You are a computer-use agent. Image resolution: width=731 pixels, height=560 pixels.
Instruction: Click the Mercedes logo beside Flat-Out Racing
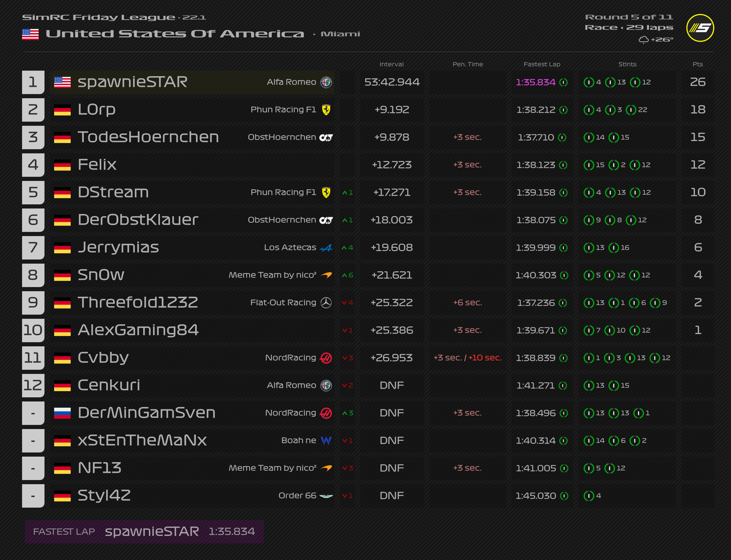326,303
